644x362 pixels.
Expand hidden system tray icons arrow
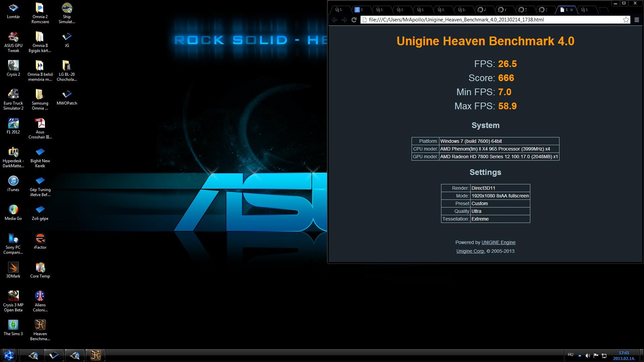click(580, 356)
